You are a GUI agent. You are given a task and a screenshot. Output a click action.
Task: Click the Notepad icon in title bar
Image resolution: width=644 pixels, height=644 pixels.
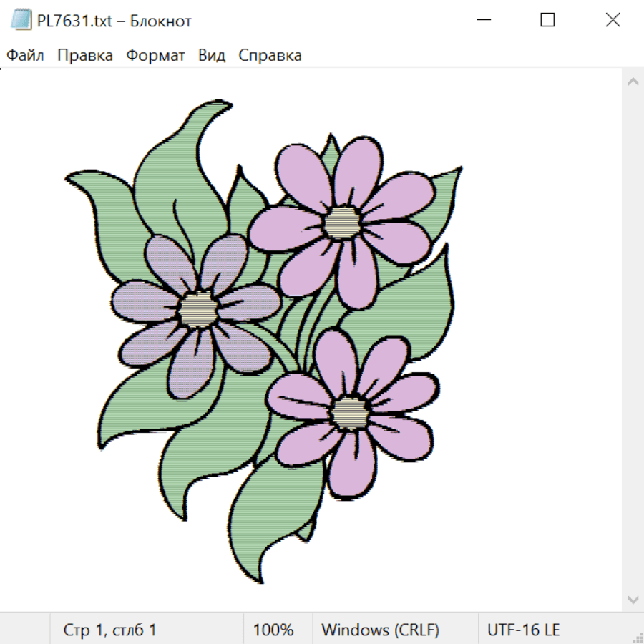[20, 20]
